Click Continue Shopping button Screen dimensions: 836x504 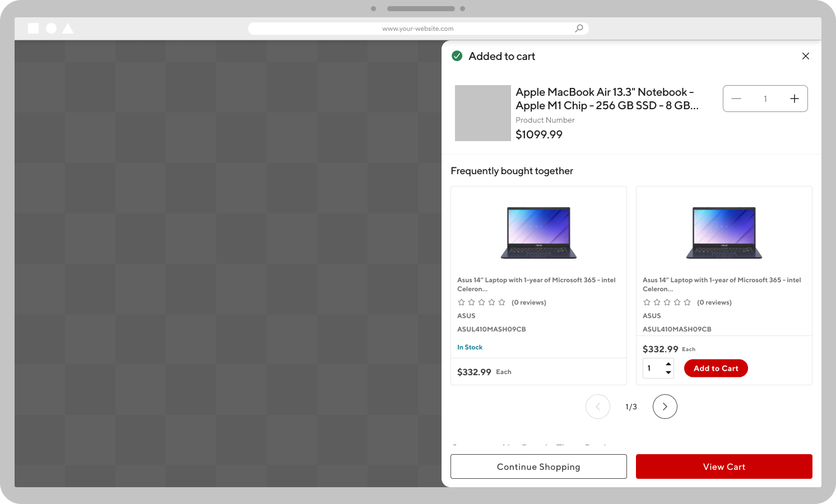coord(538,466)
